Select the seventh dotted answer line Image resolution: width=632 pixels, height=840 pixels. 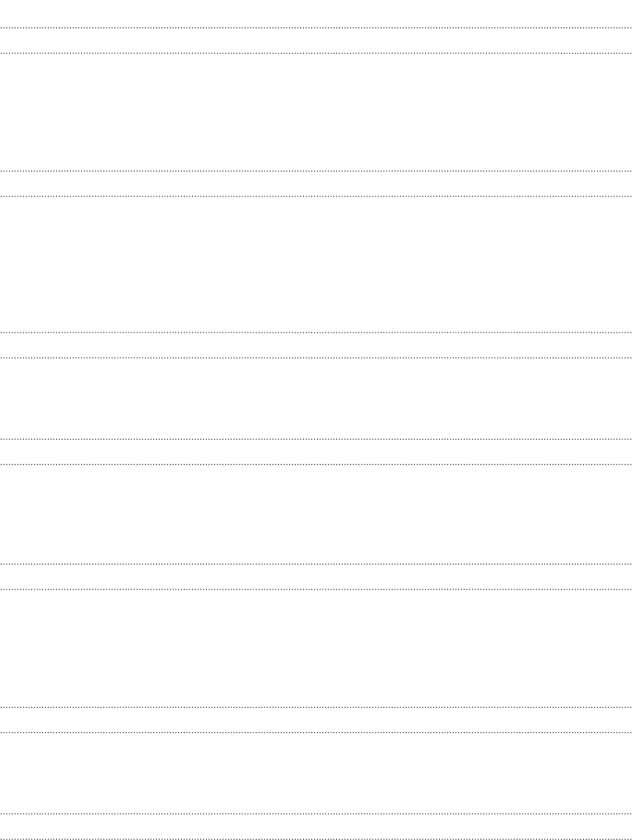pos(316,440)
